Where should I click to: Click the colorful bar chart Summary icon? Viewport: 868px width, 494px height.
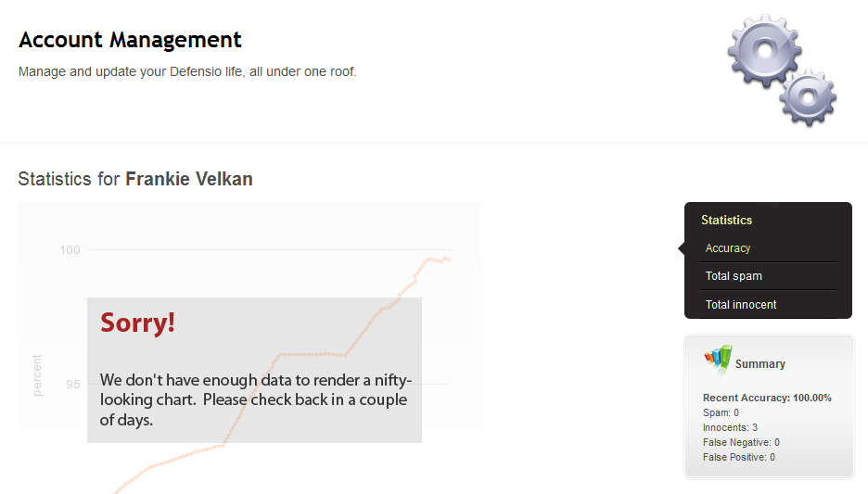(717, 359)
